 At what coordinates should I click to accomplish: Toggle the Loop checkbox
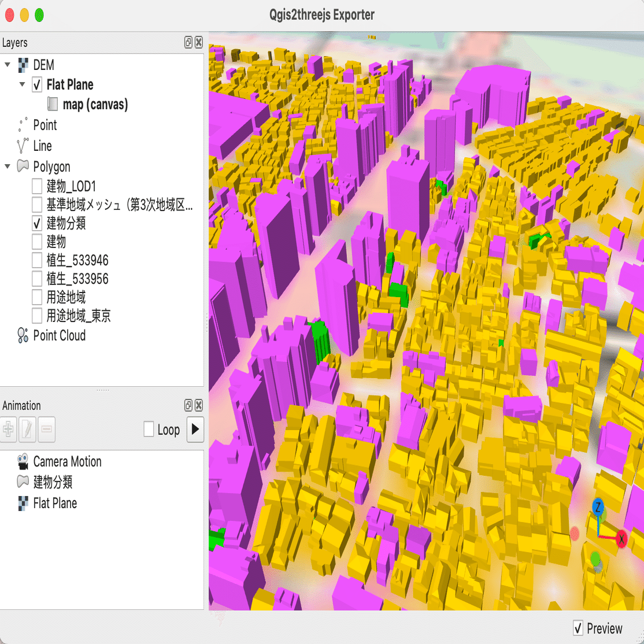[x=149, y=430]
